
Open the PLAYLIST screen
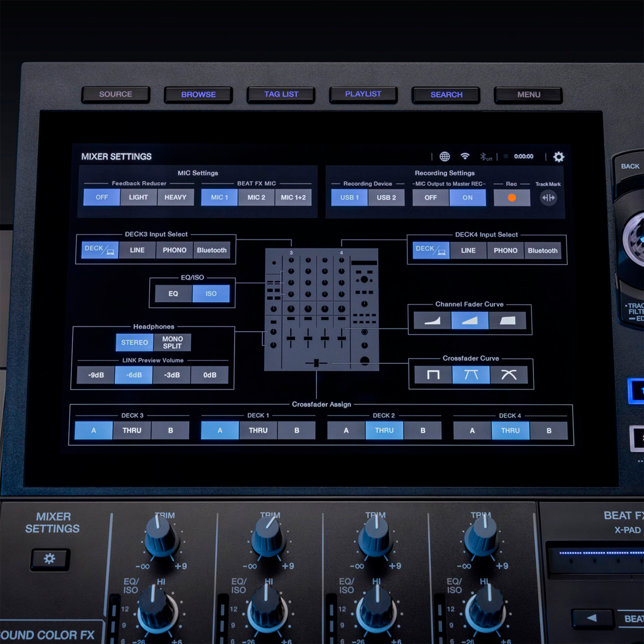click(363, 94)
